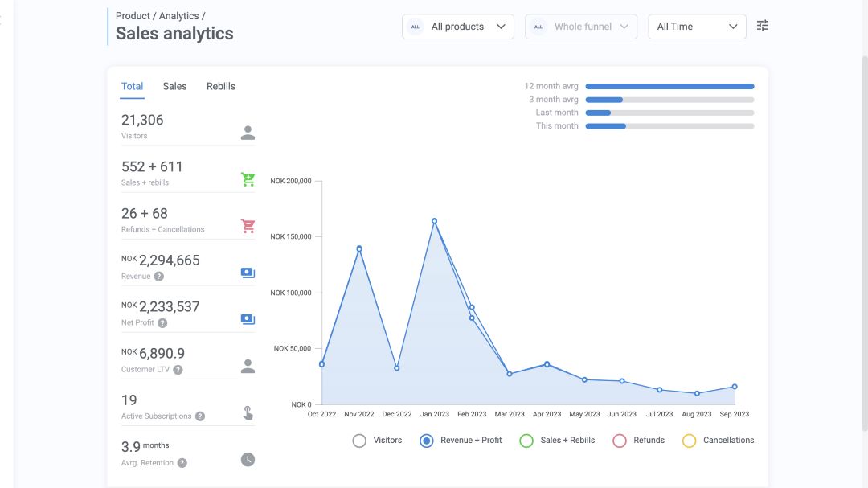Enable the Refunds chart series
The image size is (868, 488).
(620, 441)
